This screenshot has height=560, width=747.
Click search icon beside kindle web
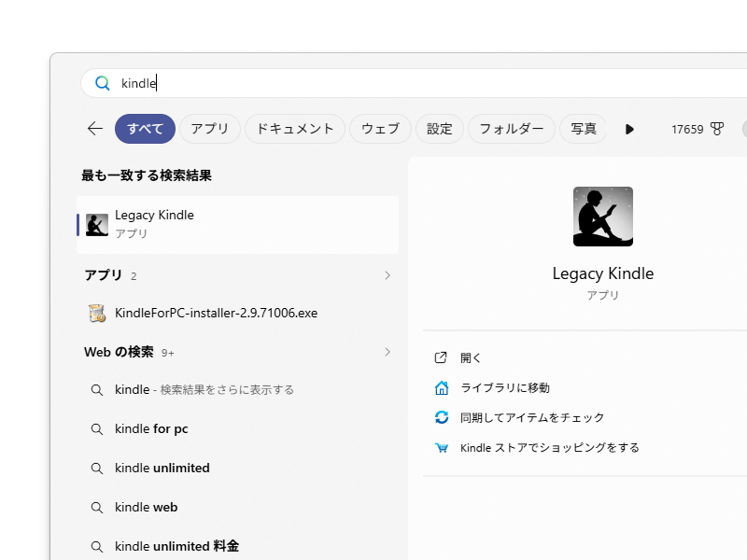click(x=97, y=508)
